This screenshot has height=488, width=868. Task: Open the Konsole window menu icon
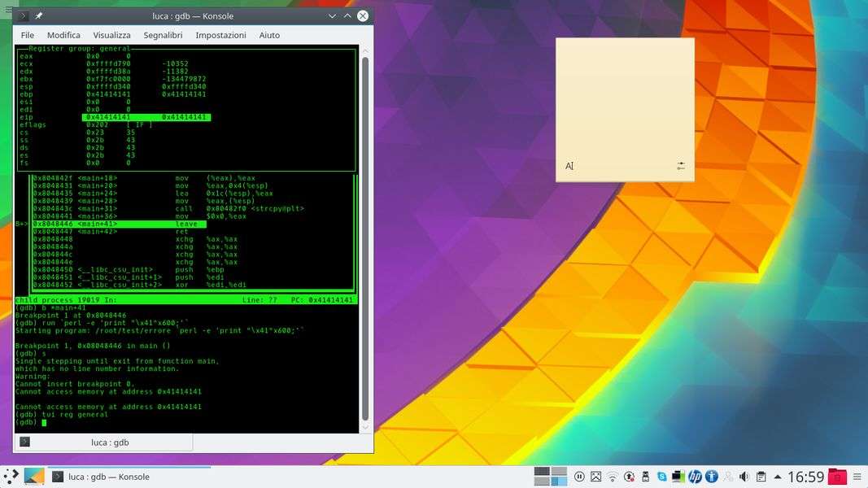24,16
